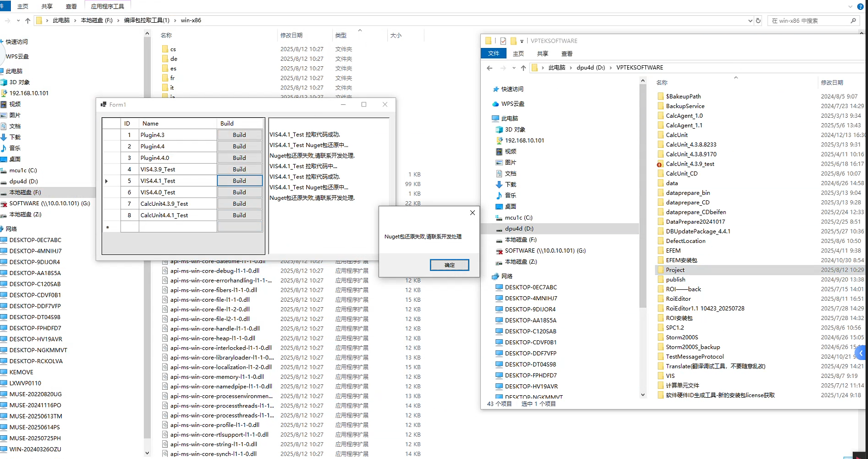
Task: Click the magnifier icon in win-x86 search box
Action: (853, 21)
